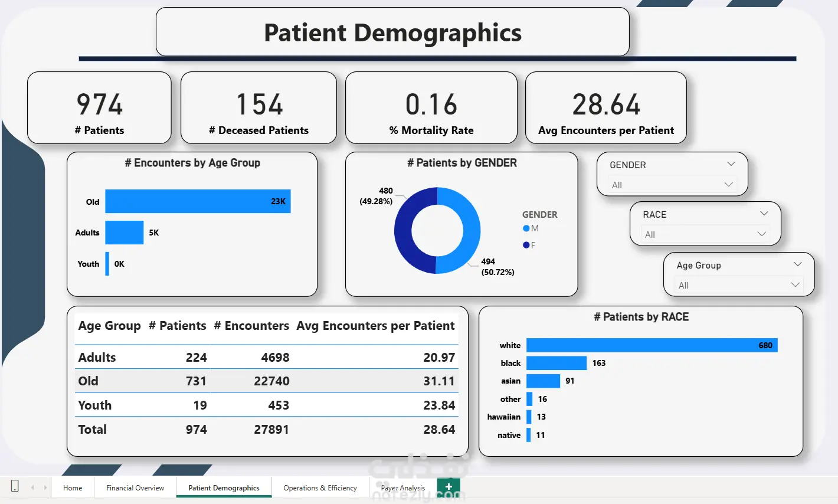Select the asian bar in RACE chart
Image resolution: width=838 pixels, height=504 pixels.
coord(543,381)
